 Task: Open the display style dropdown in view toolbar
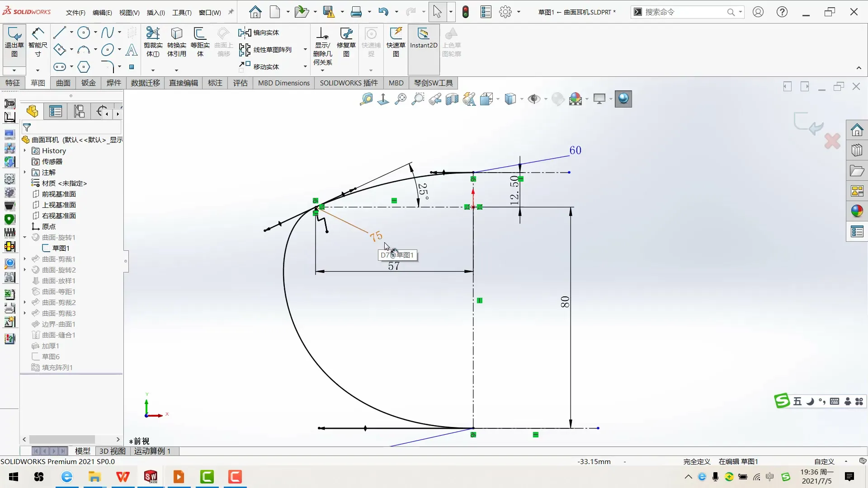(x=521, y=99)
